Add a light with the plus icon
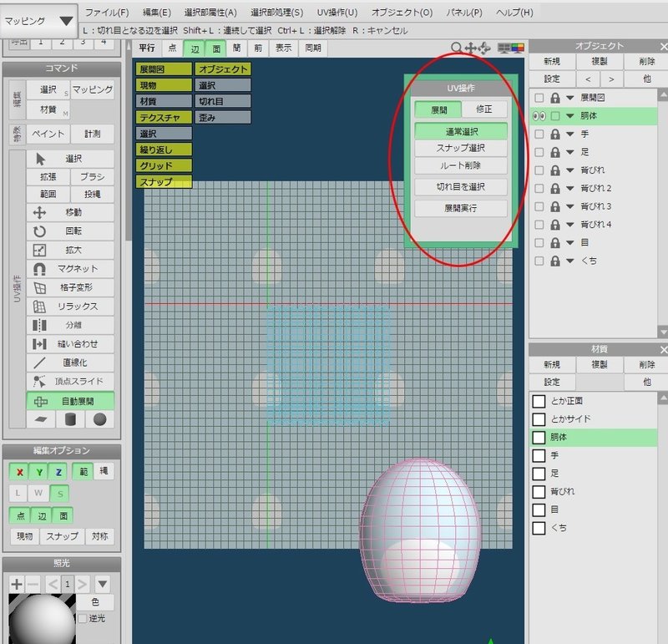Screen dimensions: 668x644 [17, 584]
